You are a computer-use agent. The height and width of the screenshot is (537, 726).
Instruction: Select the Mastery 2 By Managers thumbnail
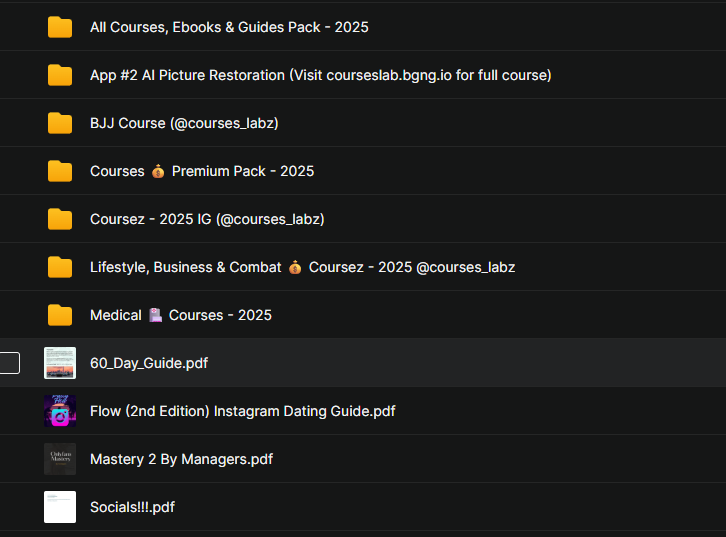click(x=60, y=459)
